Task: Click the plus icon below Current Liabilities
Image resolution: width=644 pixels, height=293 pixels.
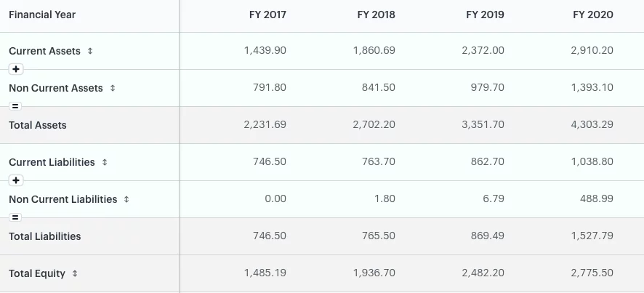Action: pyautogui.click(x=16, y=180)
